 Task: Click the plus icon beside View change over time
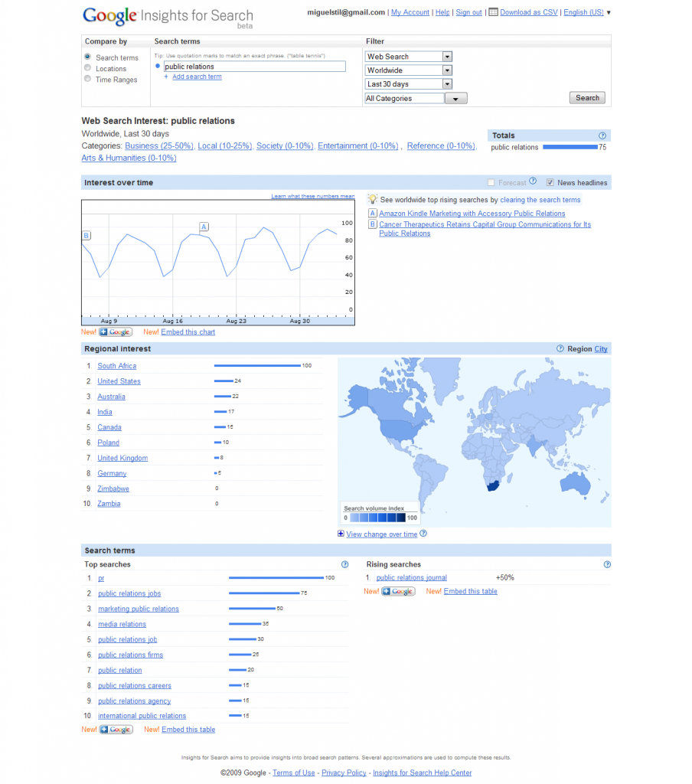(x=341, y=534)
